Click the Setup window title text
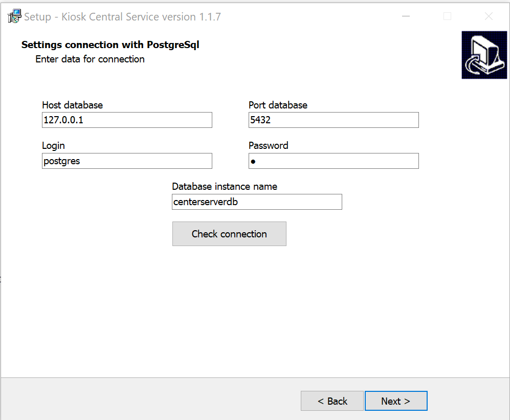Screen dimensions: 510x420 point(123,16)
